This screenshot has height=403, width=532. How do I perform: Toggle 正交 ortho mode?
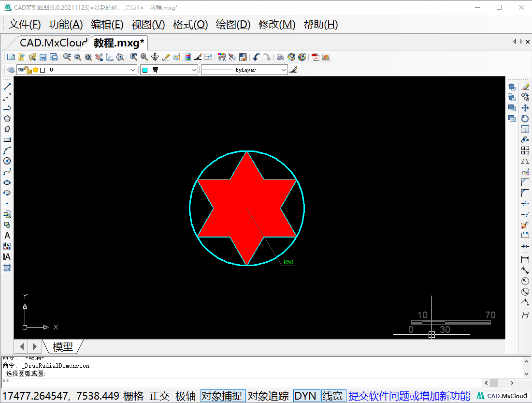tap(159, 396)
